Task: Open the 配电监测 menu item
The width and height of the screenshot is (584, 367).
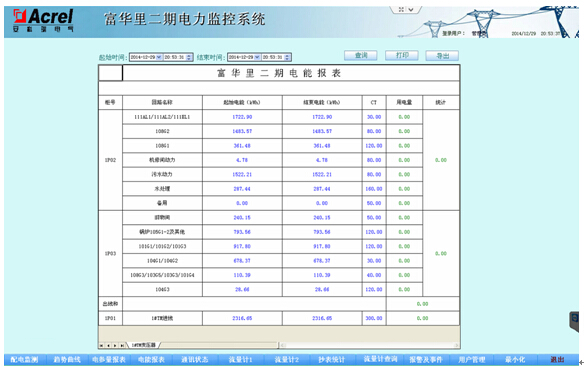Action: click(25, 360)
